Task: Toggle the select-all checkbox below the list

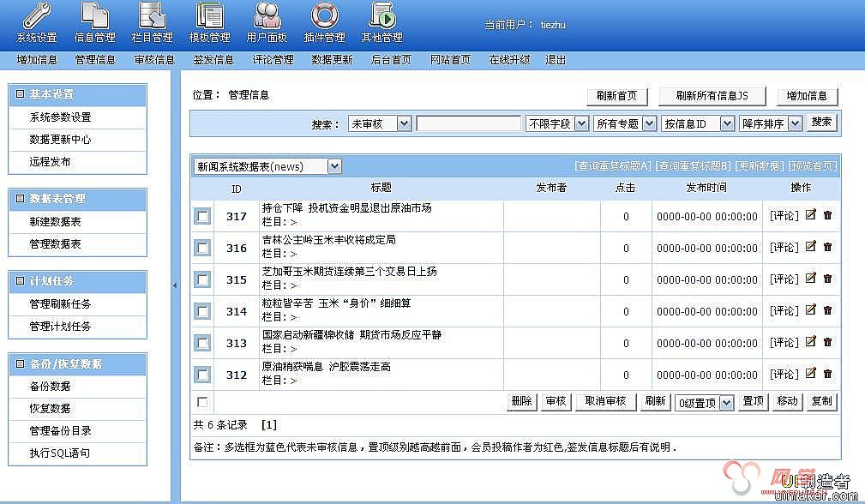Action: [x=202, y=401]
